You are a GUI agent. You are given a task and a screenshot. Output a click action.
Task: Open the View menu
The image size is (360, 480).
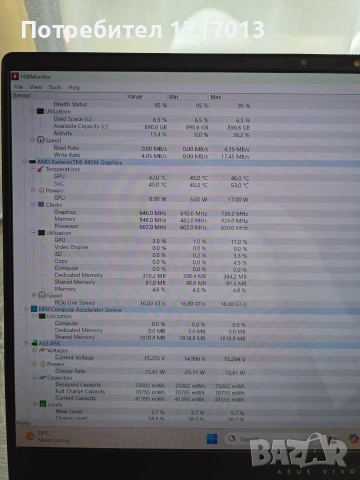pyautogui.click(x=36, y=87)
